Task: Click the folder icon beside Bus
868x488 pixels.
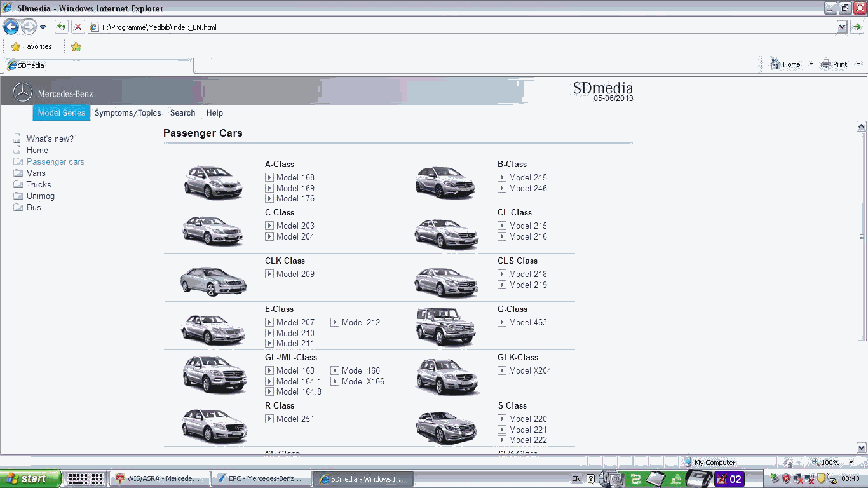Action: click(18, 207)
